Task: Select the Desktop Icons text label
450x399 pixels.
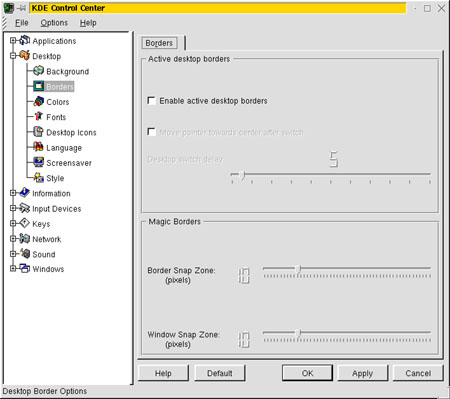Action: coord(71,132)
